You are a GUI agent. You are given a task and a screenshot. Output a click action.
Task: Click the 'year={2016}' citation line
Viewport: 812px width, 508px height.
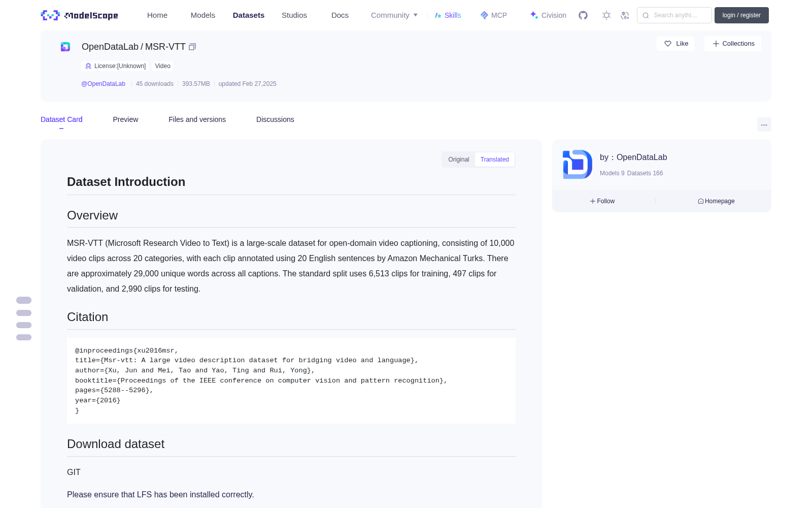click(x=98, y=400)
